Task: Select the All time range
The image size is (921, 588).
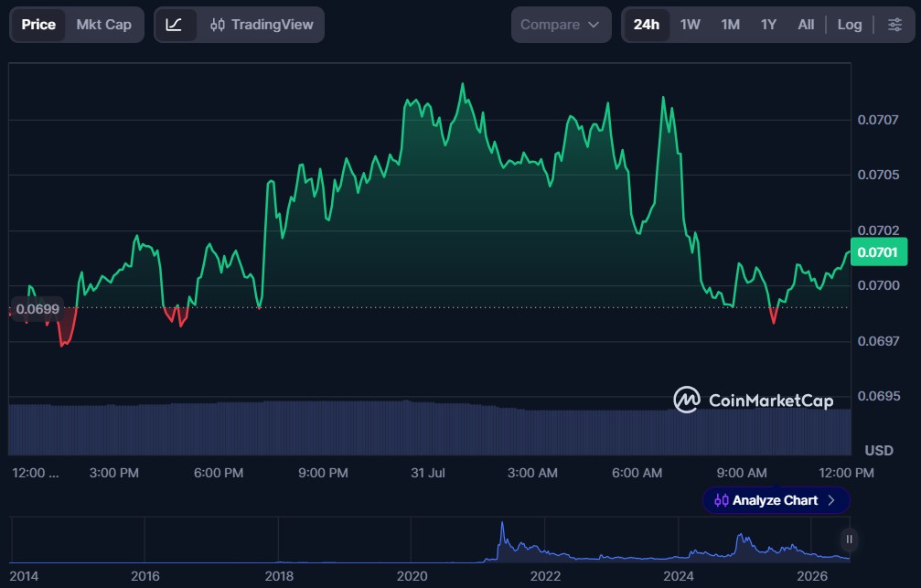Action: [806, 25]
